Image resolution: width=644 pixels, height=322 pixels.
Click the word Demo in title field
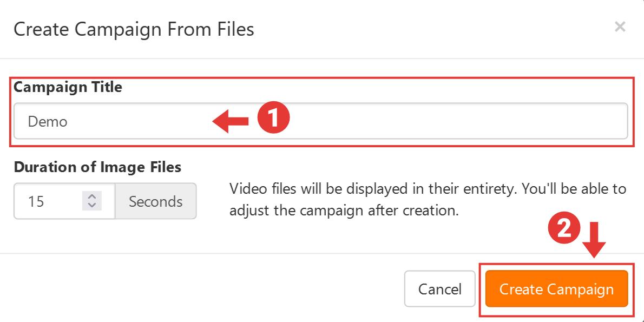pyautogui.click(x=48, y=122)
